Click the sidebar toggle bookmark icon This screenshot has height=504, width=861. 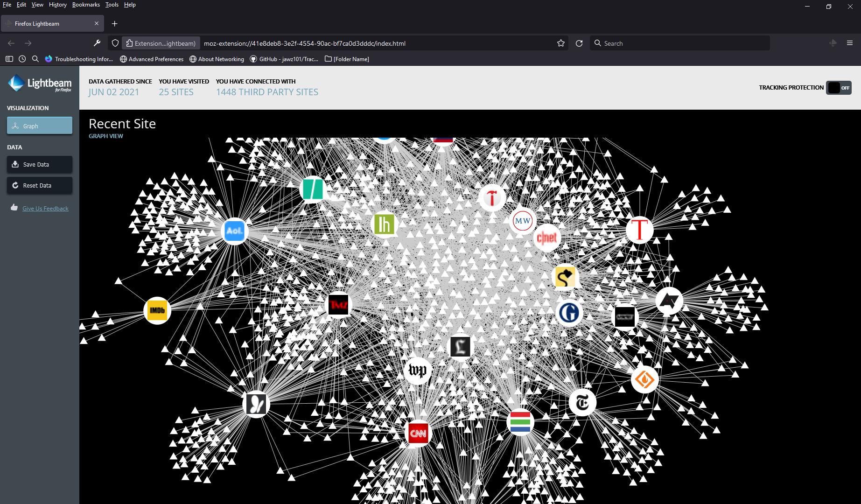point(9,59)
